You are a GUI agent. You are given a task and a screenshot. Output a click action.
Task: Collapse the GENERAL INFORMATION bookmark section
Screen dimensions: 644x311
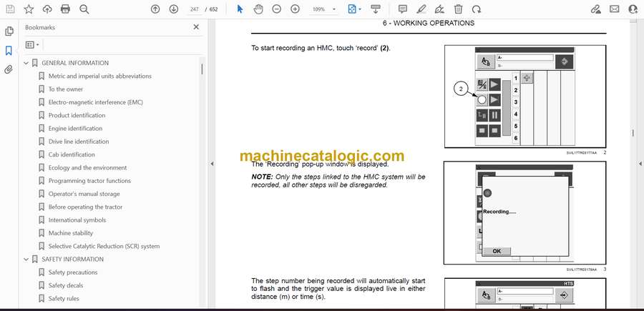point(26,63)
